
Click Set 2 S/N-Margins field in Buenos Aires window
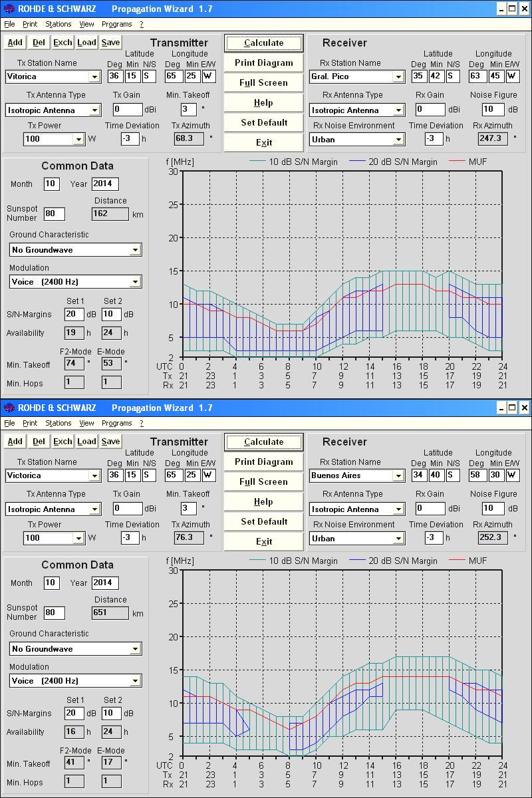click(111, 713)
